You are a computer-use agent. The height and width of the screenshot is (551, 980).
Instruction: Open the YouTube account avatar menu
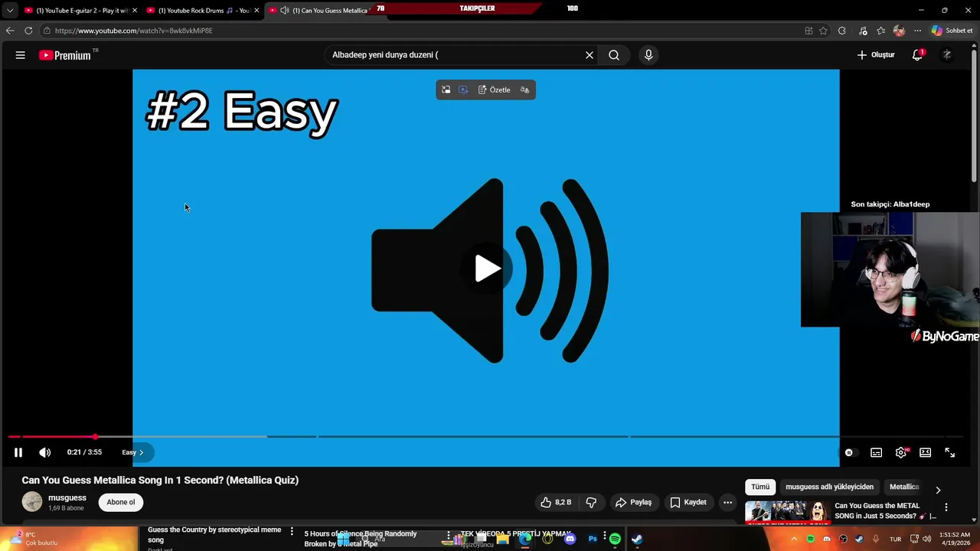tap(947, 55)
